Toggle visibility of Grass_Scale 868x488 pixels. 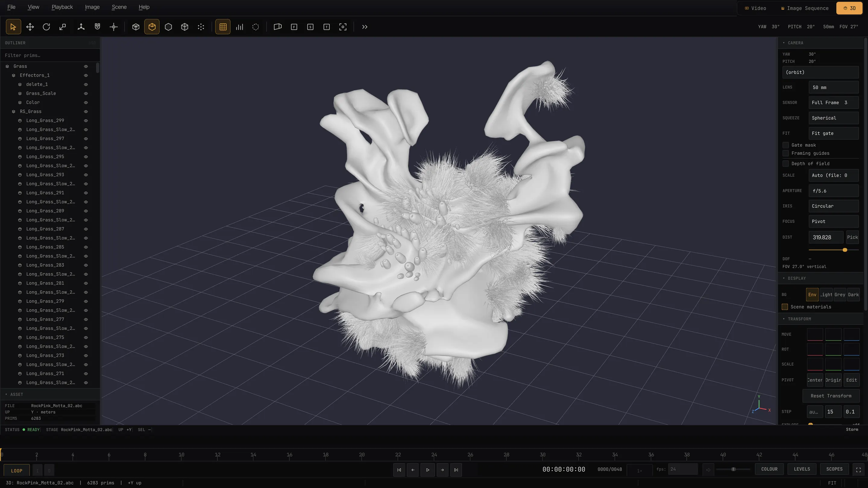(x=86, y=93)
